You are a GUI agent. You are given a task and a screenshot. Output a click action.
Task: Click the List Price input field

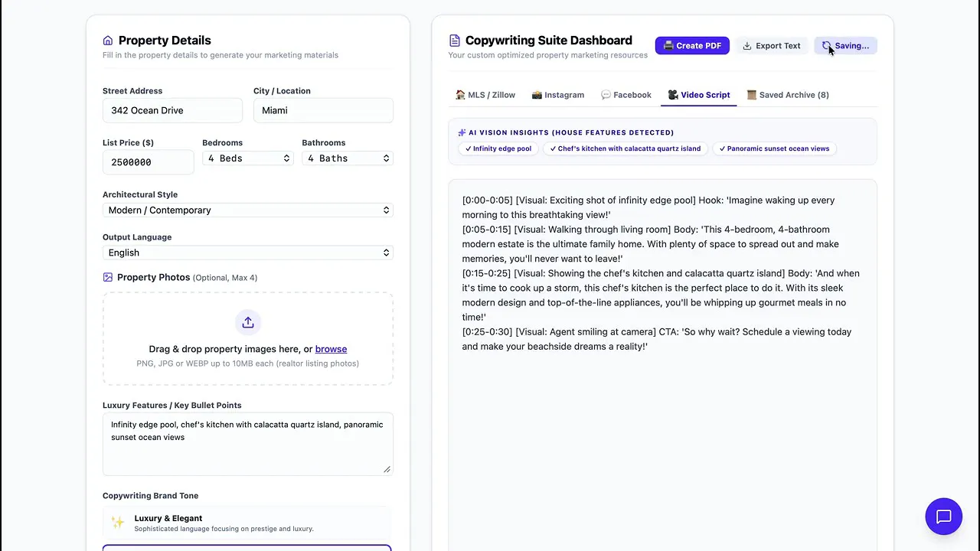click(149, 162)
